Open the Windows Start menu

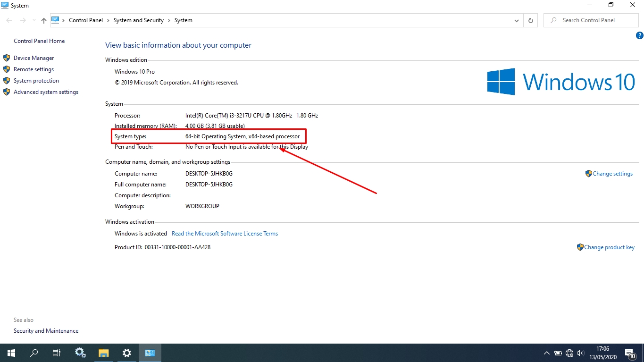11,353
